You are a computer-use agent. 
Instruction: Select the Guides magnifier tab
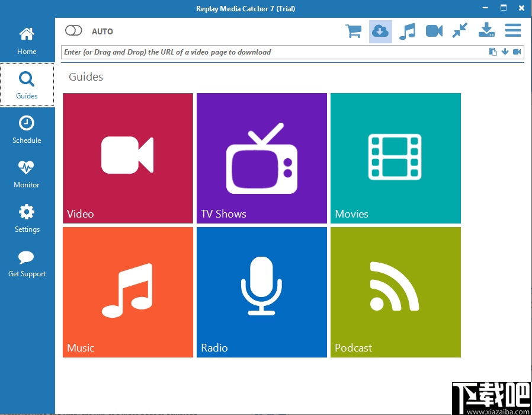[27, 85]
